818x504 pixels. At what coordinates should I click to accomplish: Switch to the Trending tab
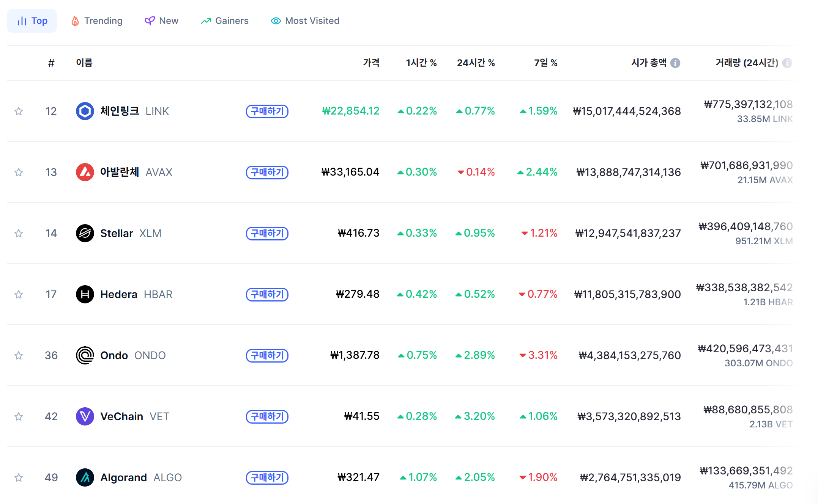[x=97, y=21]
